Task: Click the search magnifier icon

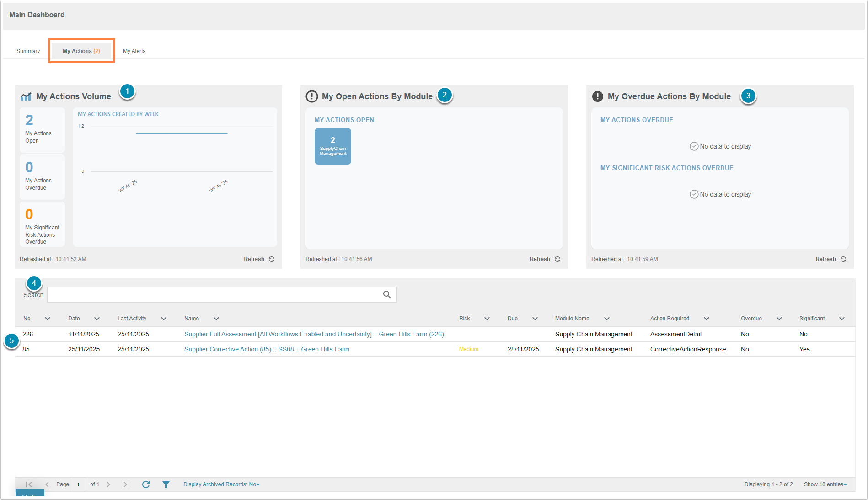Action: 387,295
